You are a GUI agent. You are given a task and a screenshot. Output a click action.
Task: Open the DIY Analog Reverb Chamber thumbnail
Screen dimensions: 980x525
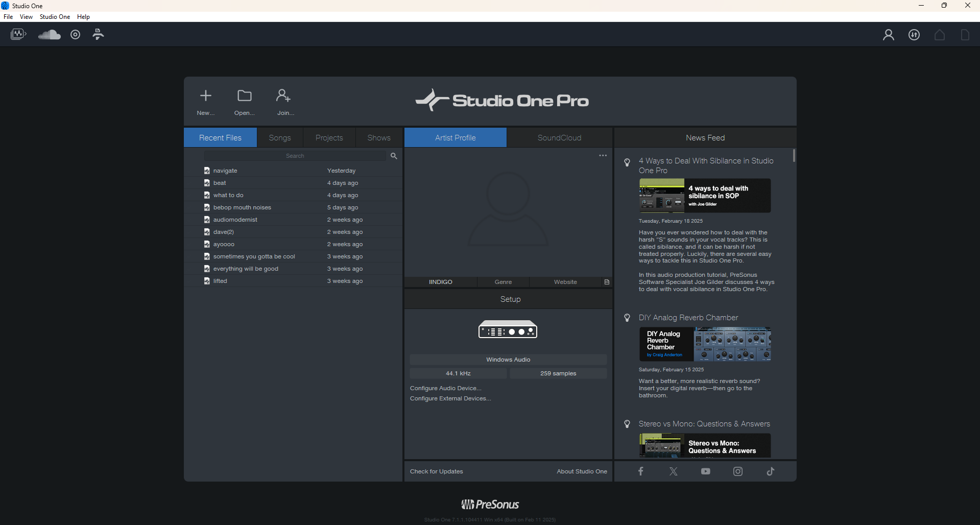705,344
